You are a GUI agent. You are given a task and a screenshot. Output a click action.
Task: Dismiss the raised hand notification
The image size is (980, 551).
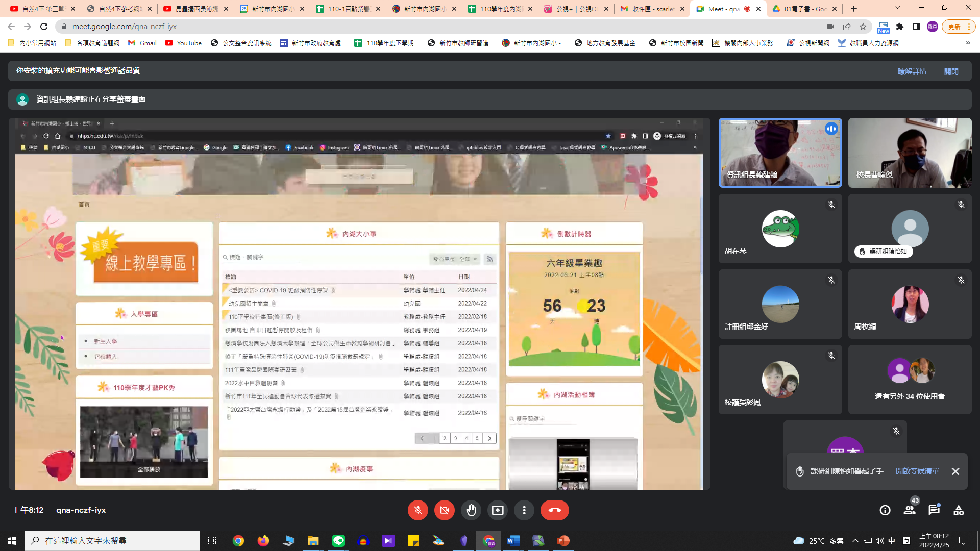click(x=955, y=471)
